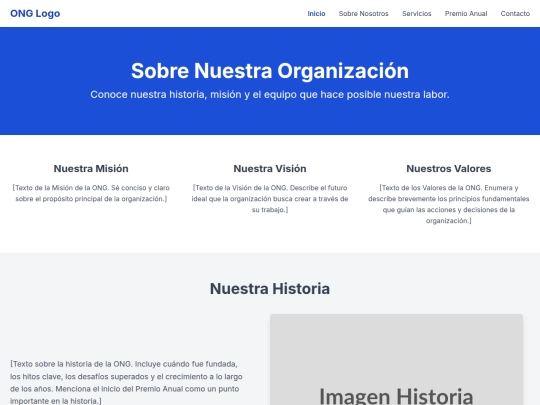Select the 'Texto de la Misión de la ONG' paragraph
The width and height of the screenshot is (540, 405).
[x=91, y=193]
